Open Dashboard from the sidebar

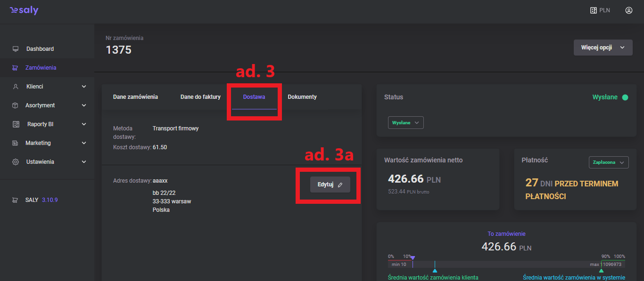pos(40,49)
